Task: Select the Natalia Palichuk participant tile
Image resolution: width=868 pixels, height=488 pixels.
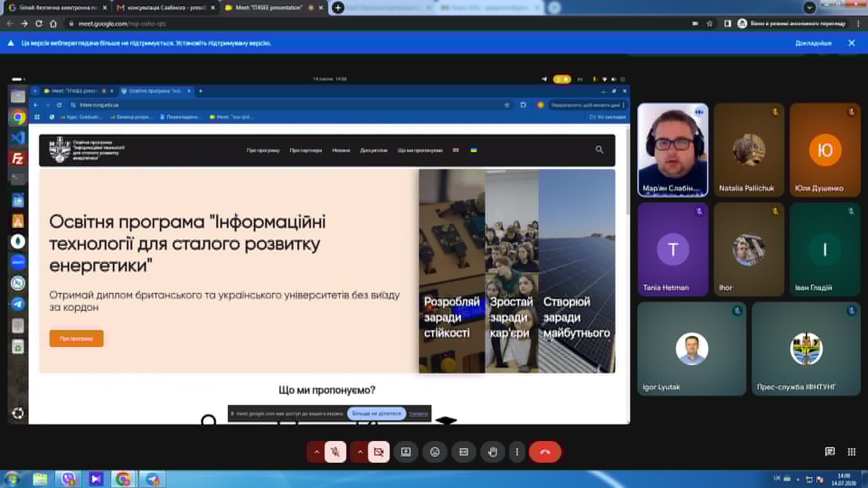Action: click(749, 150)
